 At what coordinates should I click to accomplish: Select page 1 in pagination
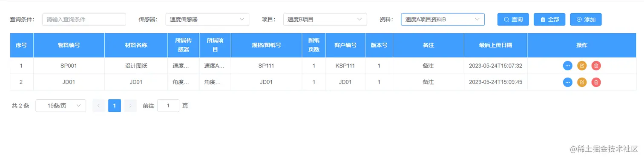point(115,106)
